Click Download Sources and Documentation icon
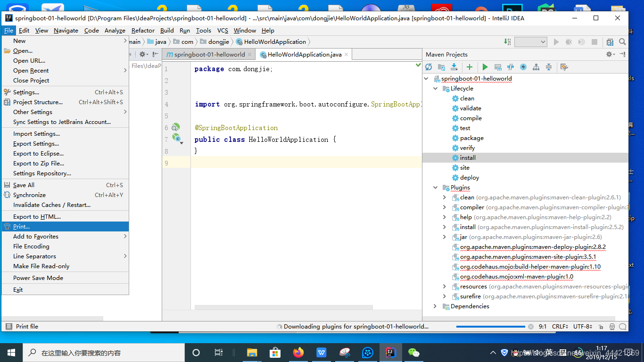The image size is (644, 362). coord(454,67)
